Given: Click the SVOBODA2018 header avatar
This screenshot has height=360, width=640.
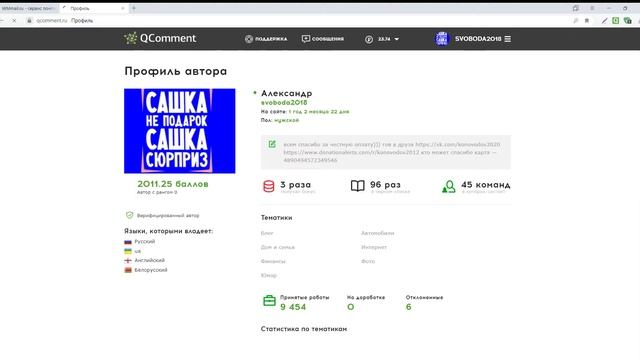Looking at the screenshot, I should point(442,39).
